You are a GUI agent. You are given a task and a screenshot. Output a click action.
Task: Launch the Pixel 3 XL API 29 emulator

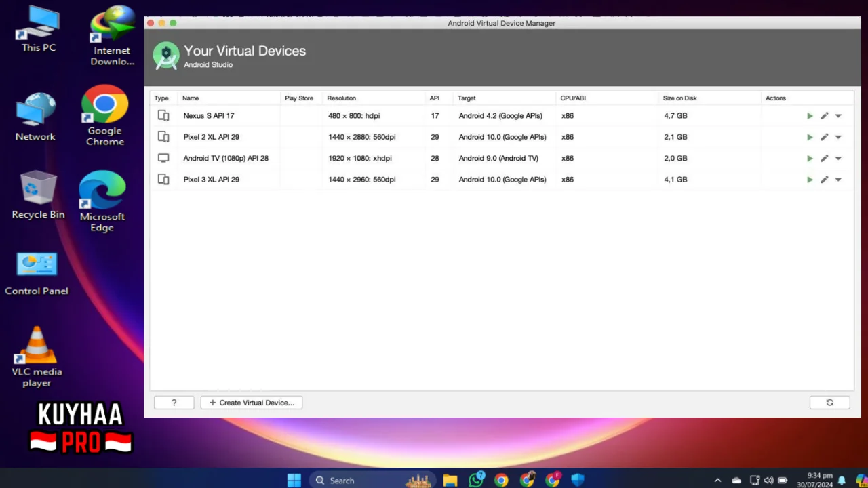(x=810, y=180)
